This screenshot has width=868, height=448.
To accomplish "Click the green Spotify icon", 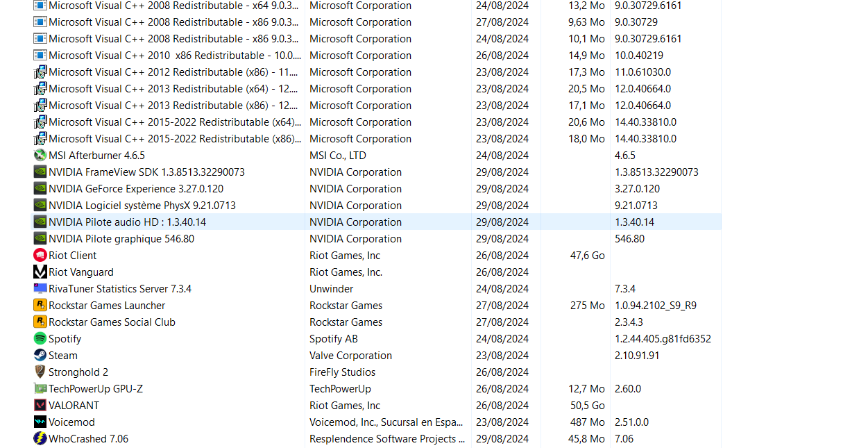I will pos(40,339).
